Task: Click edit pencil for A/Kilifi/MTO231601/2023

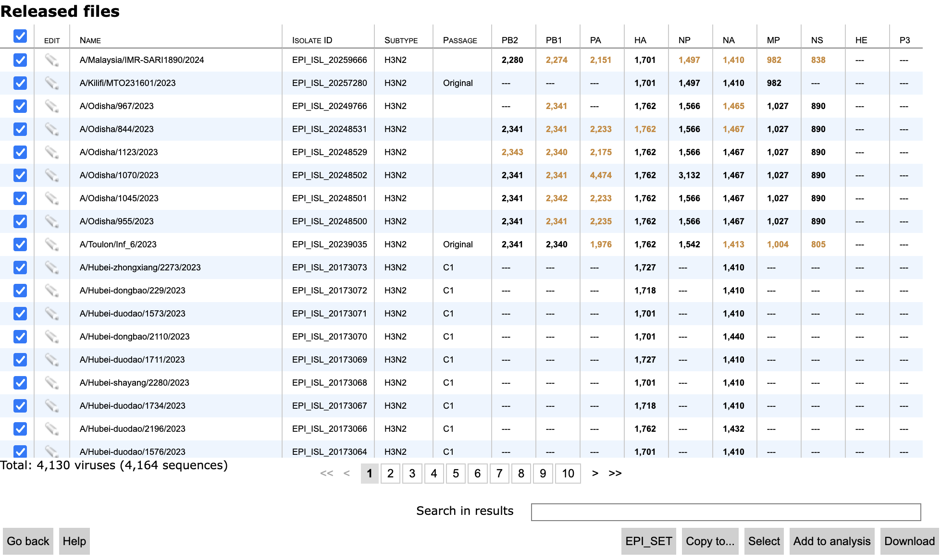Action: tap(51, 83)
